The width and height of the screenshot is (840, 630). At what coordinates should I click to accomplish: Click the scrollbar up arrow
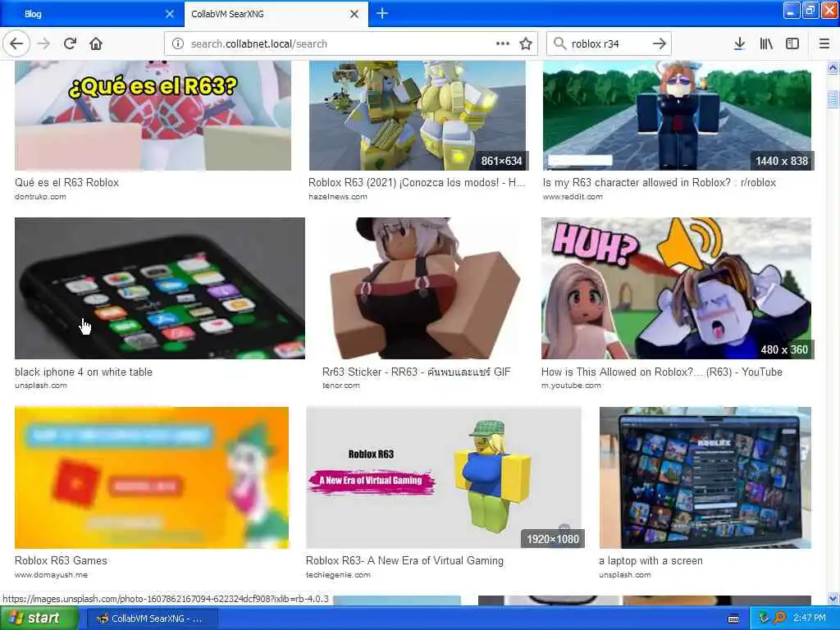[x=833, y=67]
